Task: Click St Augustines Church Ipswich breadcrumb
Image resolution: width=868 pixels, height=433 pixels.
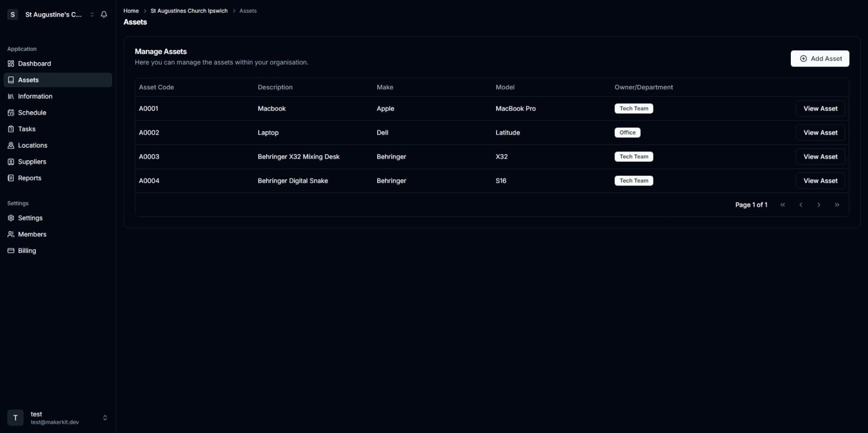Action: click(x=189, y=11)
